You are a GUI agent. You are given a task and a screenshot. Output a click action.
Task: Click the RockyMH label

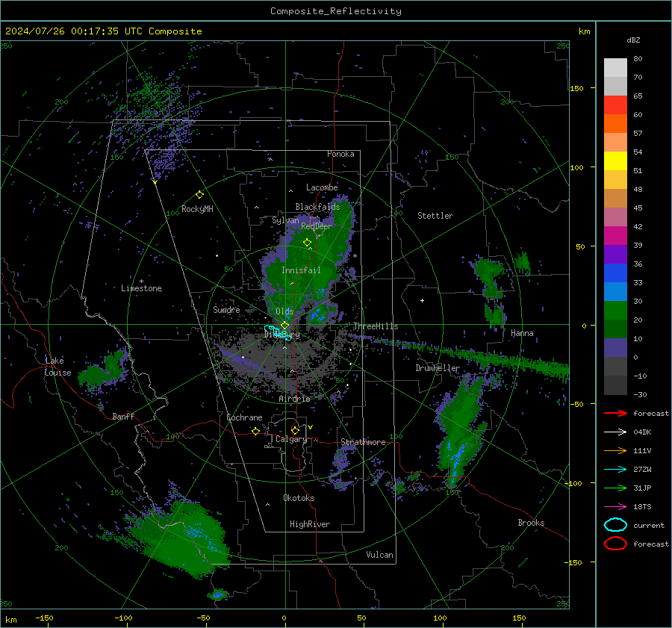(x=197, y=209)
